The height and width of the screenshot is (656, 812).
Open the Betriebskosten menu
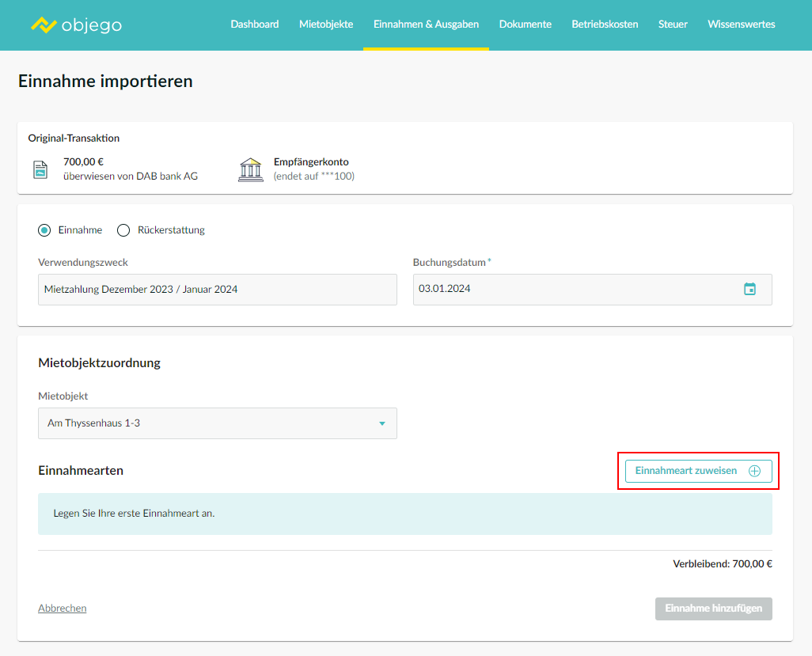[605, 25]
